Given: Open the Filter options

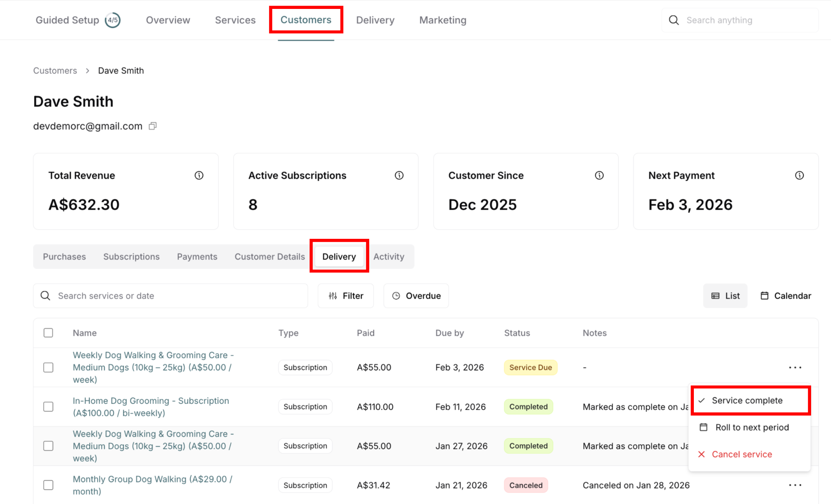Looking at the screenshot, I should click(346, 296).
